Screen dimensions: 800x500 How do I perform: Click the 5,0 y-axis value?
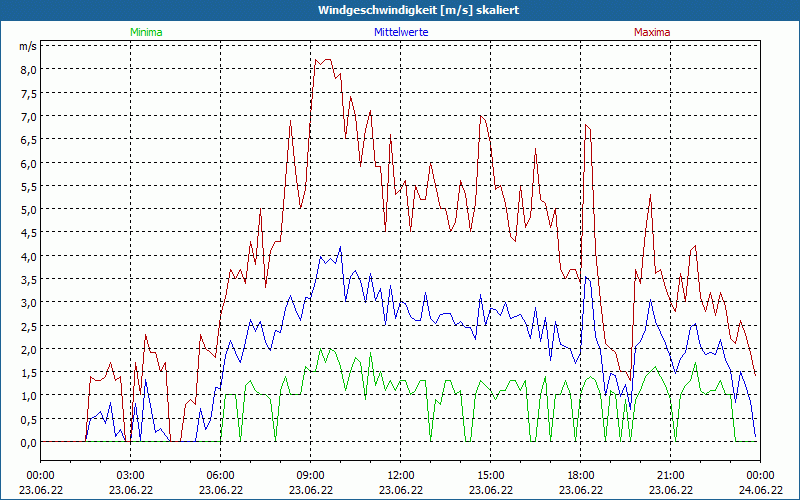tap(28, 210)
